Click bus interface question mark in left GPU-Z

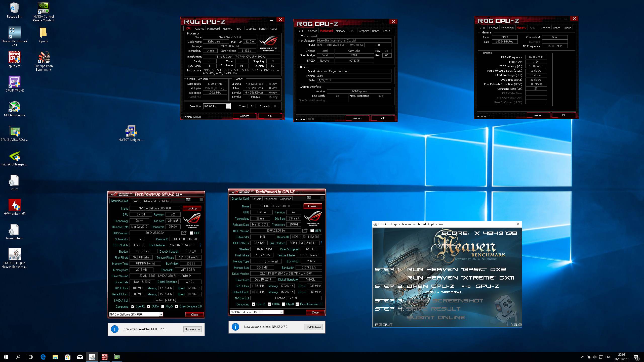[x=201, y=245]
